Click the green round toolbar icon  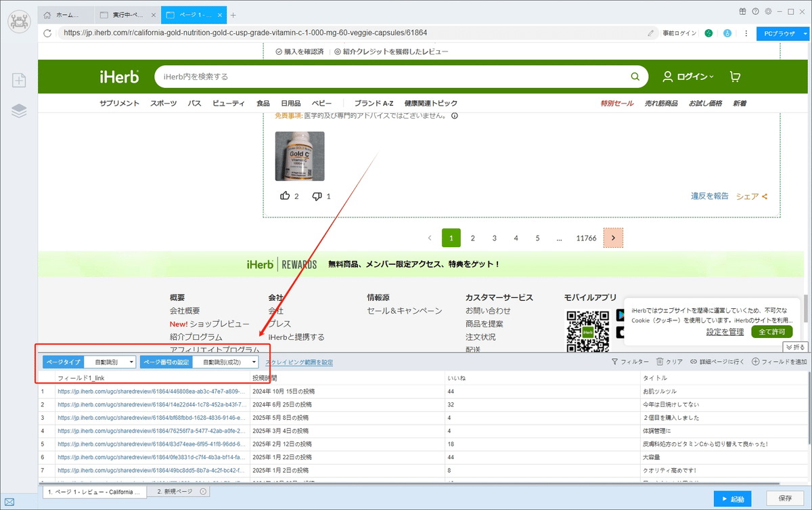pos(708,33)
